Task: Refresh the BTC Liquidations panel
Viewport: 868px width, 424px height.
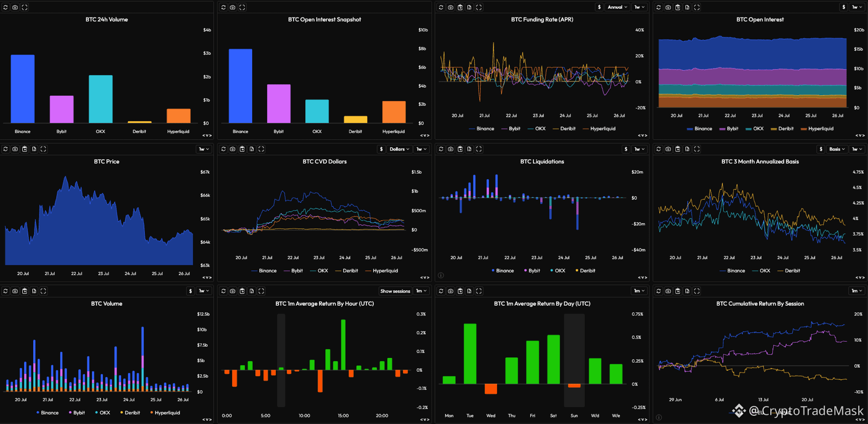Action: pos(441,149)
